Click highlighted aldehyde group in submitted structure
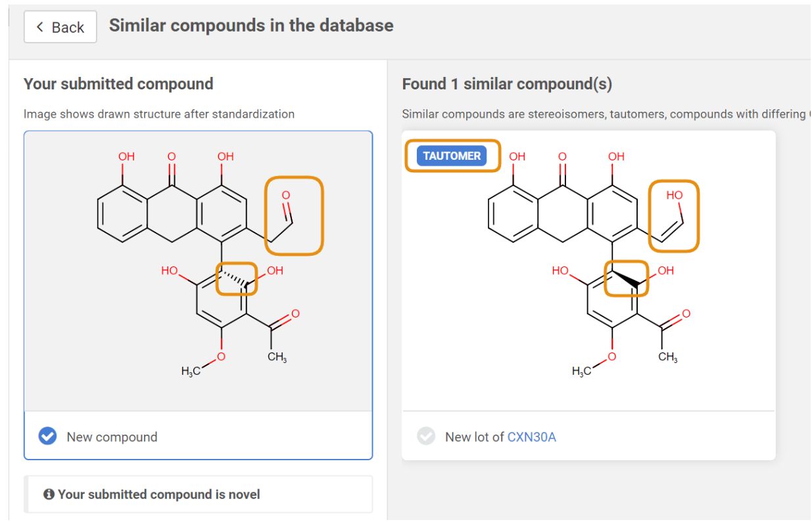The image size is (812, 524). point(294,215)
